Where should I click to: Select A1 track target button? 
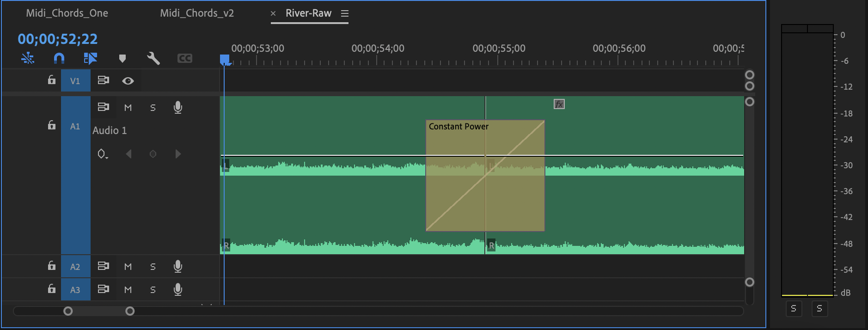tap(75, 175)
